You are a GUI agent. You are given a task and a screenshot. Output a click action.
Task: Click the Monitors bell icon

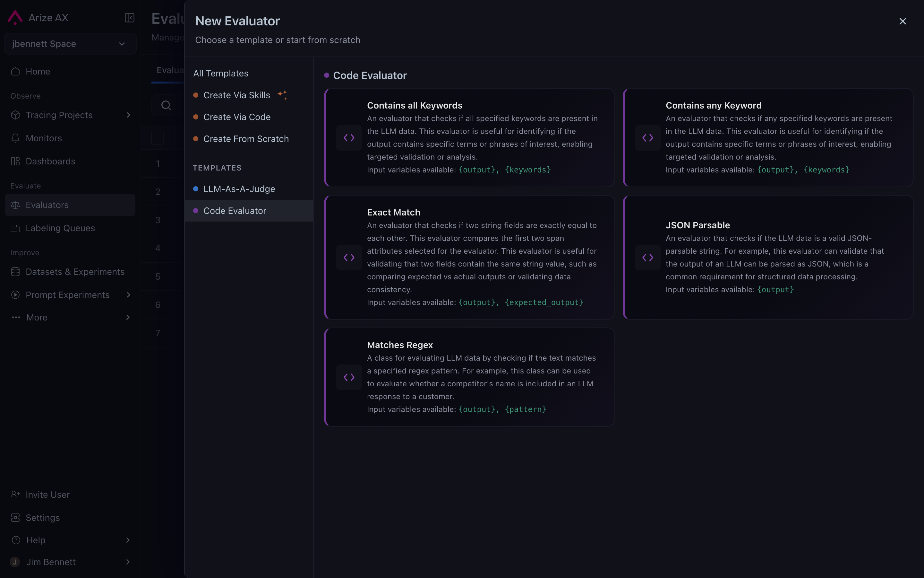click(x=15, y=138)
